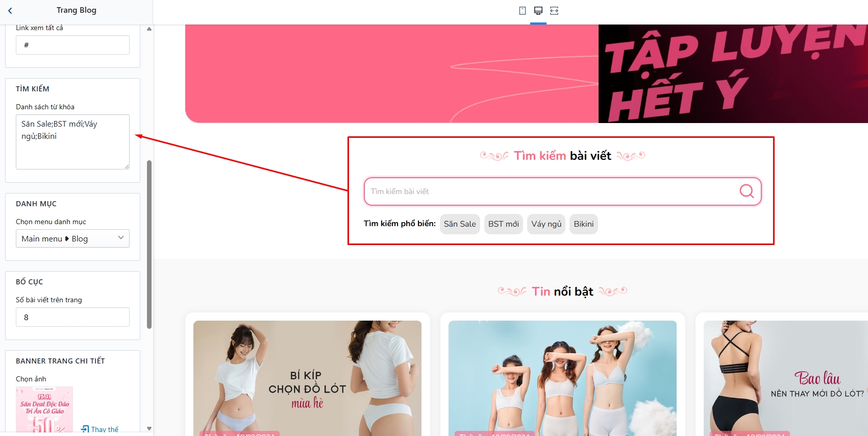Open the 'Bí kíp chọn đồ lót mùa hè' article

click(x=307, y=378)
